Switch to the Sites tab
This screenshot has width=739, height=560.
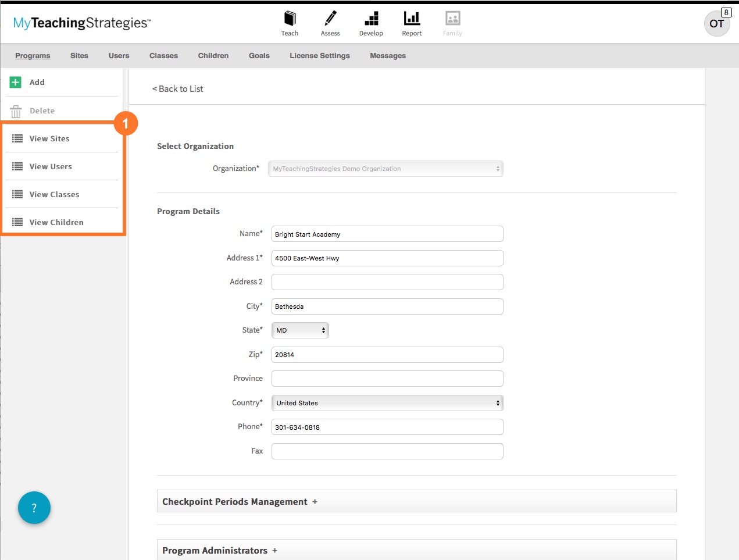pos(79,56)
